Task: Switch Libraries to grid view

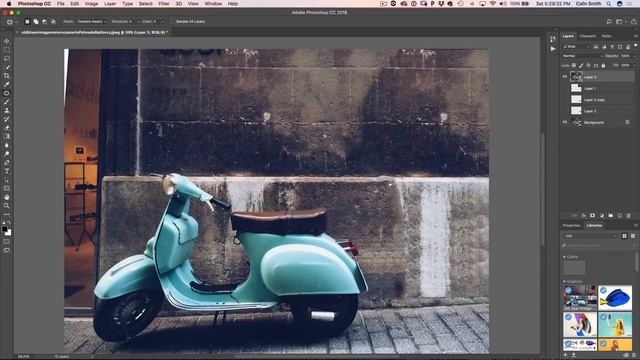Action: pyautogui.click(x=624, y=236)
